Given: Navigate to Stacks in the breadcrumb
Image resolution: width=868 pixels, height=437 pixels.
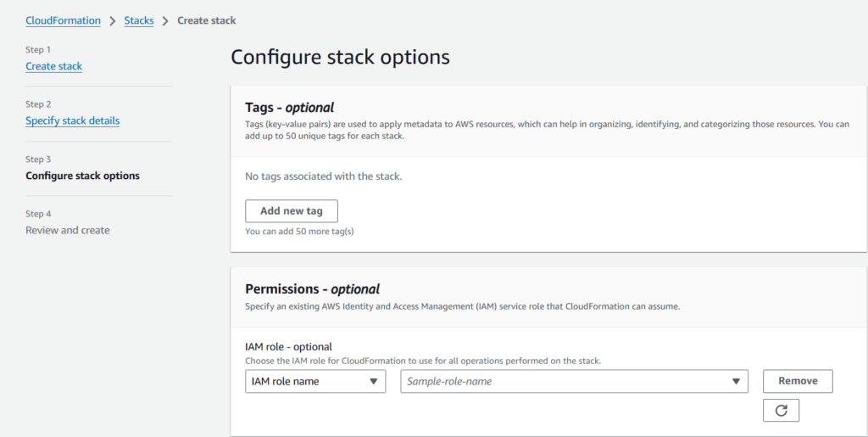Looking at the screenshot, I should click(139, 20).
